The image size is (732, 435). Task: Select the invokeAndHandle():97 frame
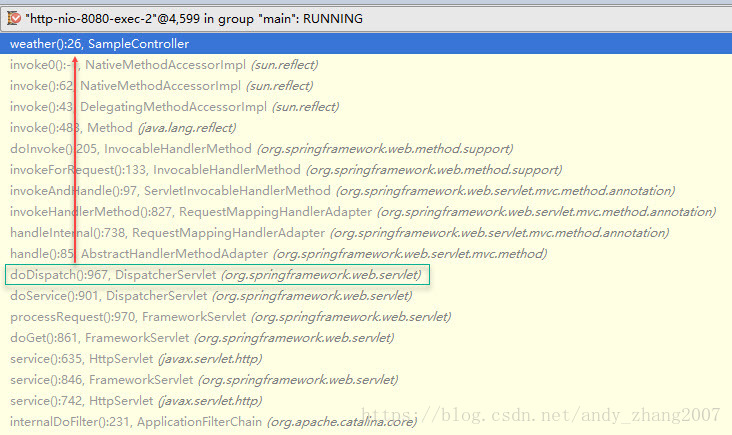(366, 191)
